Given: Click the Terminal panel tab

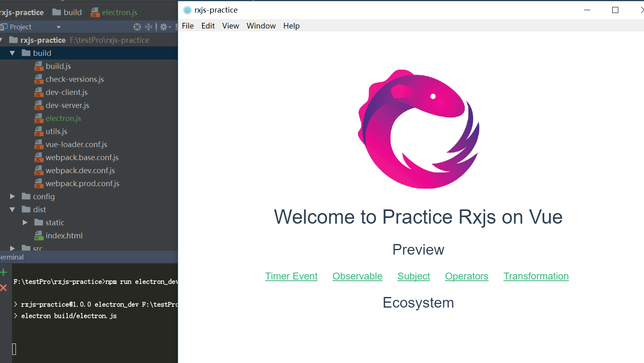Looking at the screenshot, I should tap(12, 257).
